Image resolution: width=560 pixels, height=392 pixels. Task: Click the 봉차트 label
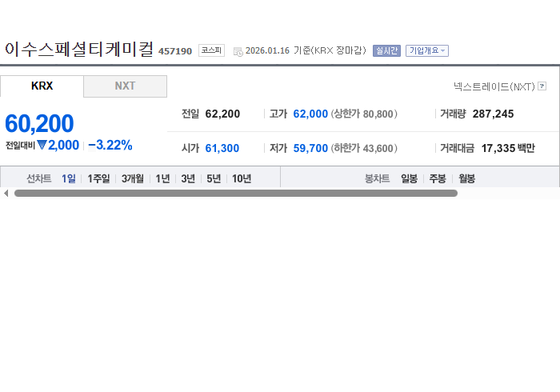tap(377, 178)
